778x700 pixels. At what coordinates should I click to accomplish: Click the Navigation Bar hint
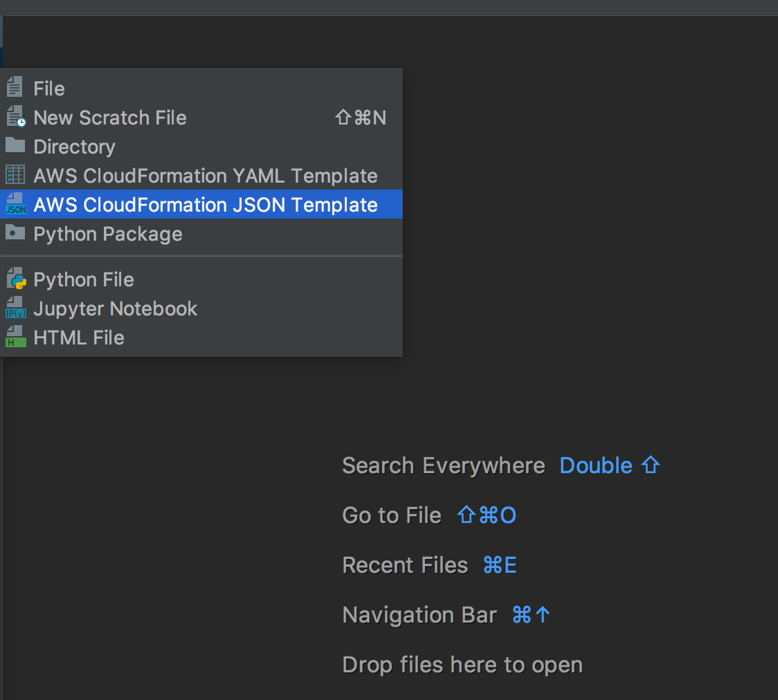coord(419,615)
